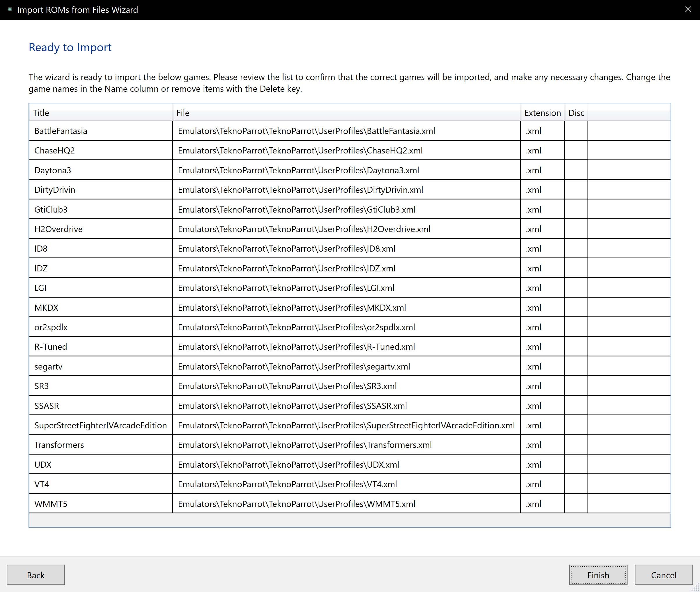The height and width of the screenshot is (592, 700).
Task: Select the ID8 title cell
Action: 101,249
